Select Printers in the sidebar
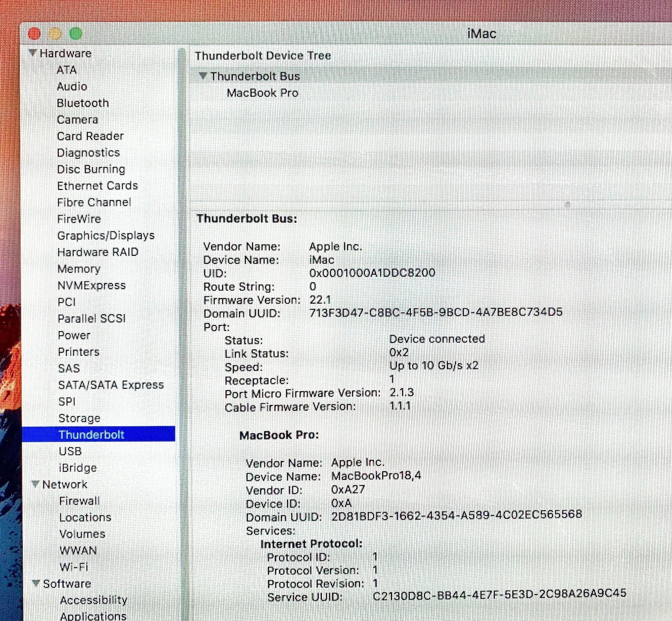 click(79, 352)
